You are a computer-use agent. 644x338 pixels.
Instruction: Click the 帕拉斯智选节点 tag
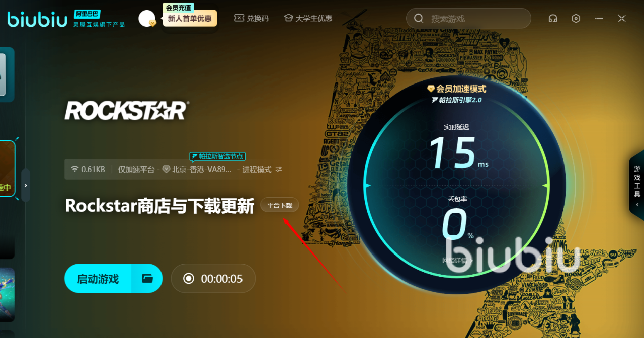click(x=217, y=156)
